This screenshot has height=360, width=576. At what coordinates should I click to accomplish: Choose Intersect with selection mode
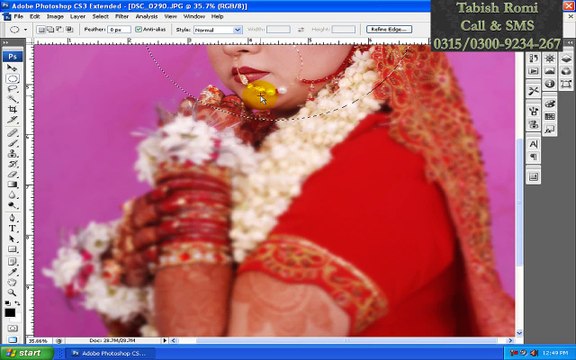point(69,29)
